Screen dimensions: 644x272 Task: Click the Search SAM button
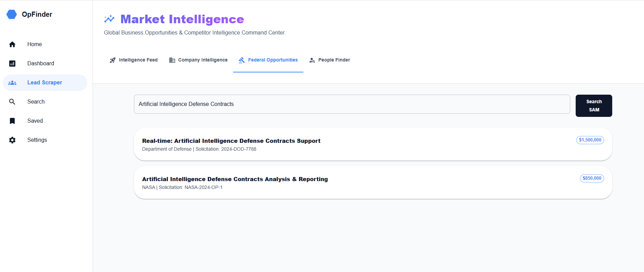(x=594, y=106)
